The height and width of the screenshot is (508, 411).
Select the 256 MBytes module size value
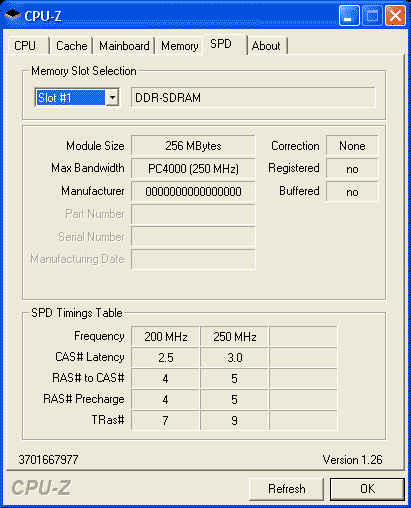(x=193, y=146)
